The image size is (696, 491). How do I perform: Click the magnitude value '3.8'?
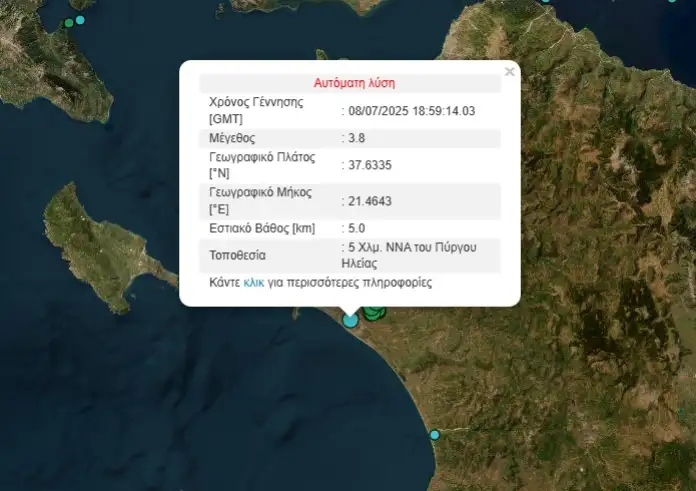point(356,138)
